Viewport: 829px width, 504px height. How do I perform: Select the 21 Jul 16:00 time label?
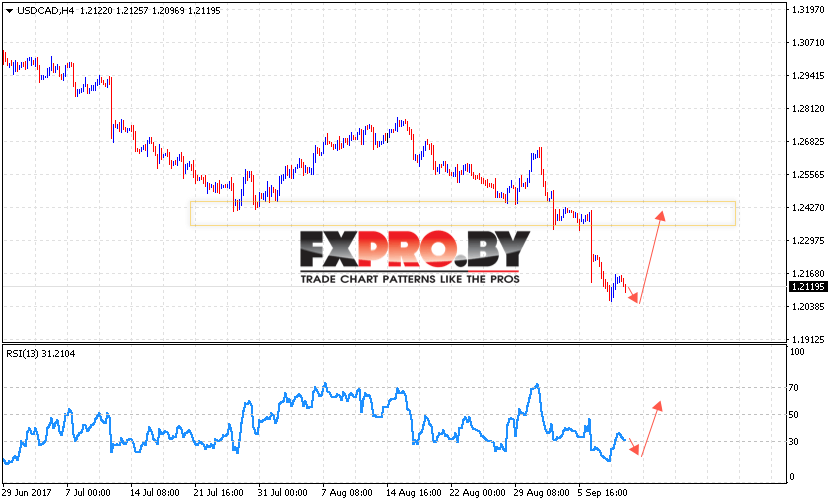[x=218, y=493]
